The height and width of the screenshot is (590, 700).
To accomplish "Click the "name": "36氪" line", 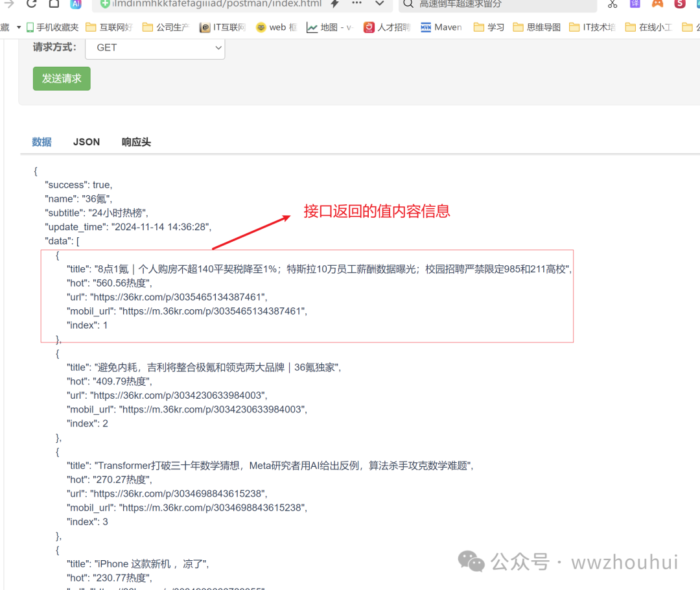I will 78,199.
